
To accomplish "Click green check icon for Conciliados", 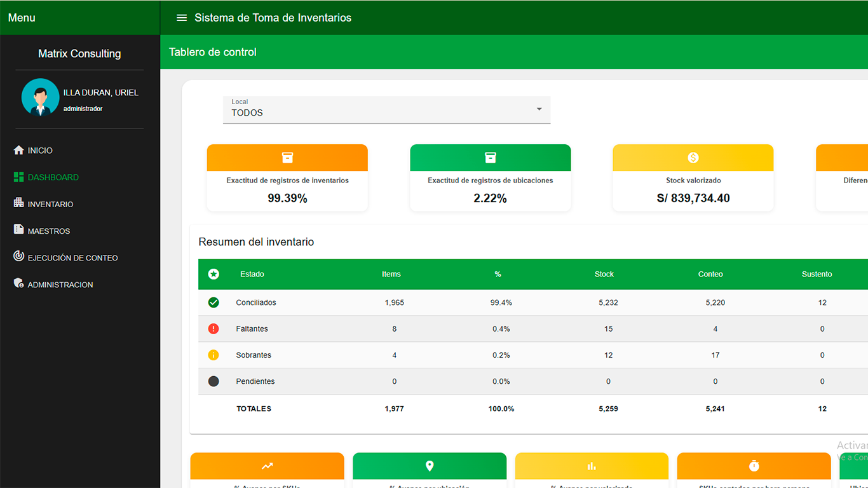I will (214, 302).
